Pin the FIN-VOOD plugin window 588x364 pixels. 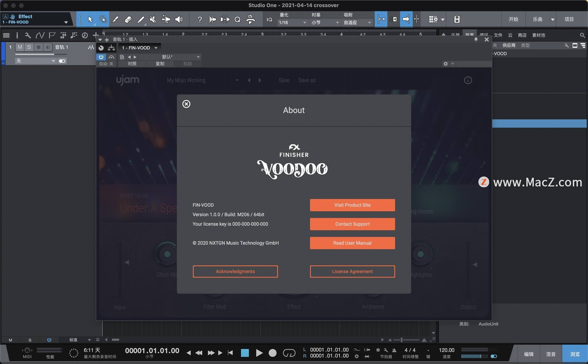(x=476, y=39)
